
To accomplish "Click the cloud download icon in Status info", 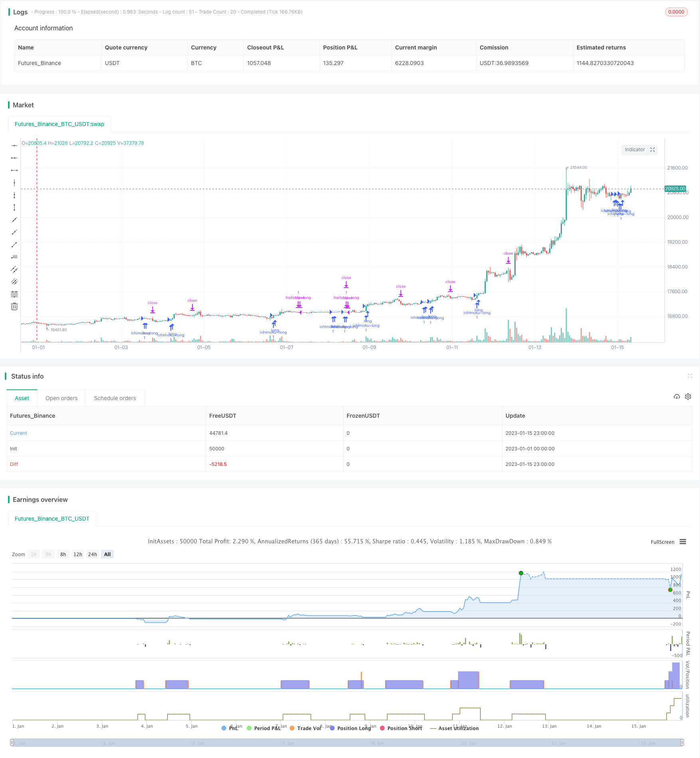I will point(677,397).
